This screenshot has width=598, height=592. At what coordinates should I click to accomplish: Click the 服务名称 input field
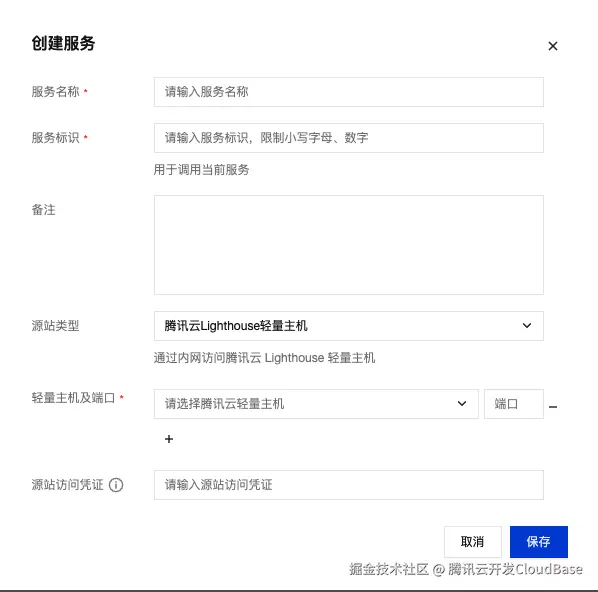coord(349,92)
